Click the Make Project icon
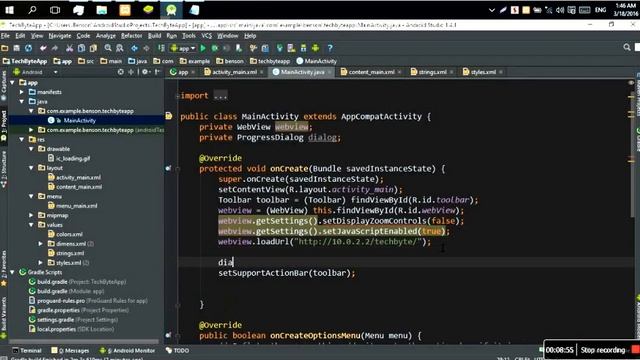The width and height of the screenshot is (640, 360). pyautogui.click(x=161, y=48)
